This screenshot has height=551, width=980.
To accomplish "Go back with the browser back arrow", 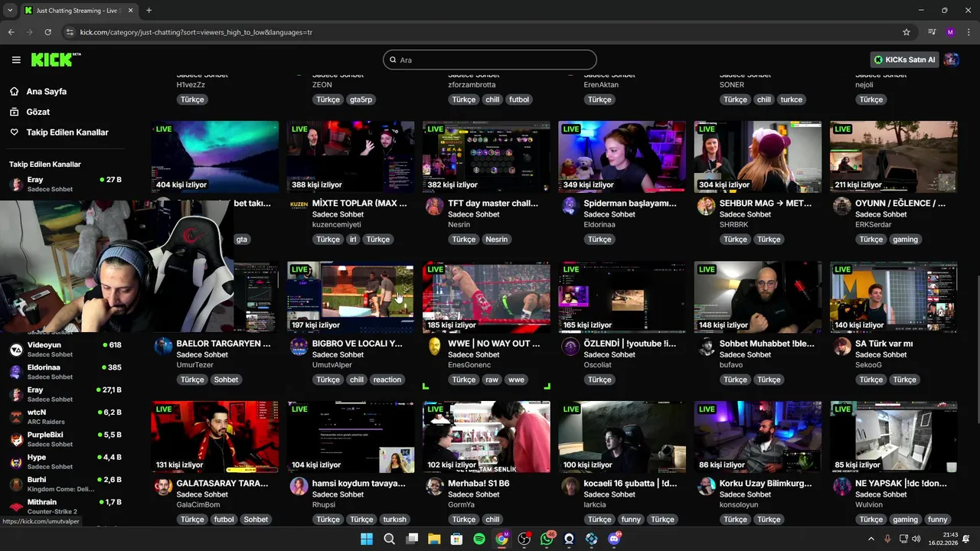I will [x=11, y=32].
